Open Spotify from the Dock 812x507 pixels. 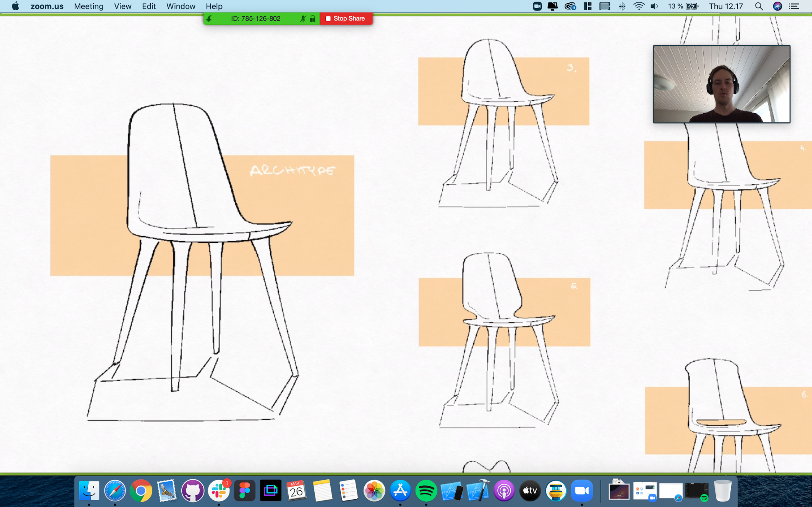[x=426, y=491]
